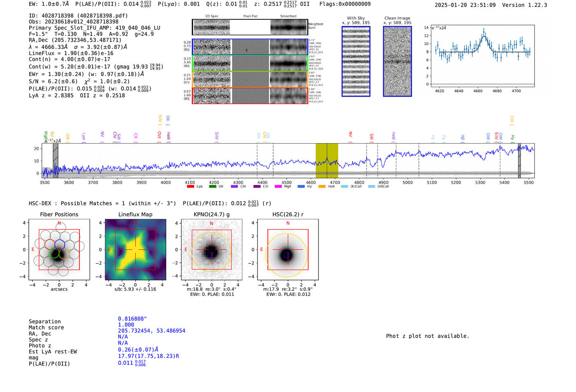Screen dimensions: 576x392
Task: Click the Phot z plot not available message
Action: click(x=427, y=336)
